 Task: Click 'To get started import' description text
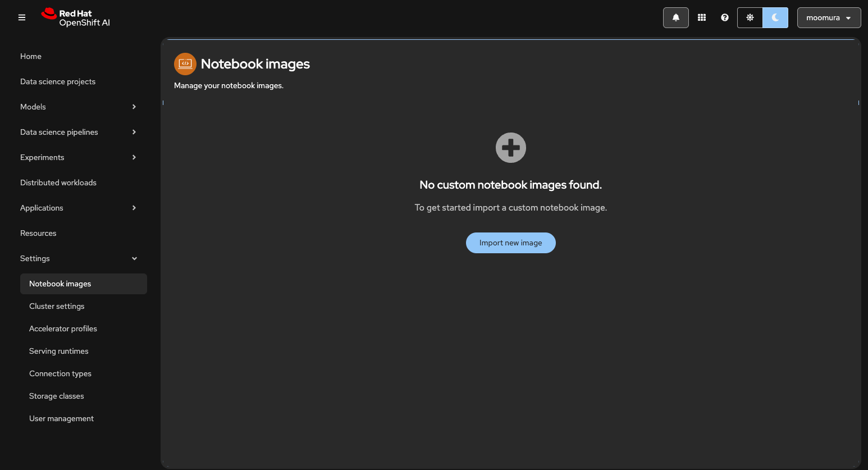(511, 208)
